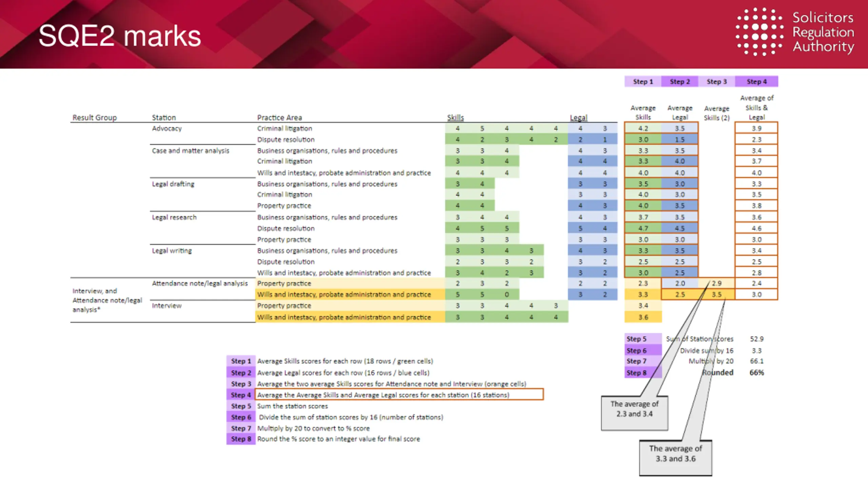868x488 pixels.
Task: Click the Sum of Station scores label
Action: coord(699,339)
